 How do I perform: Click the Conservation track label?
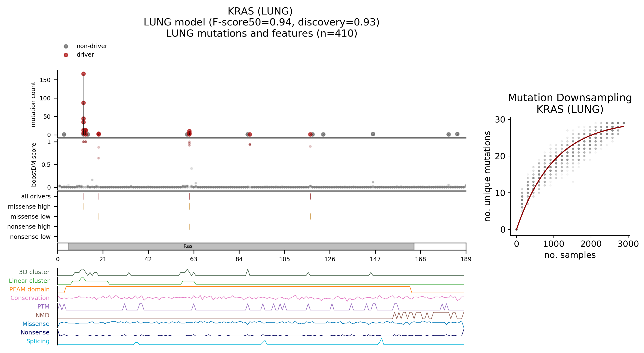click(30, 298)
